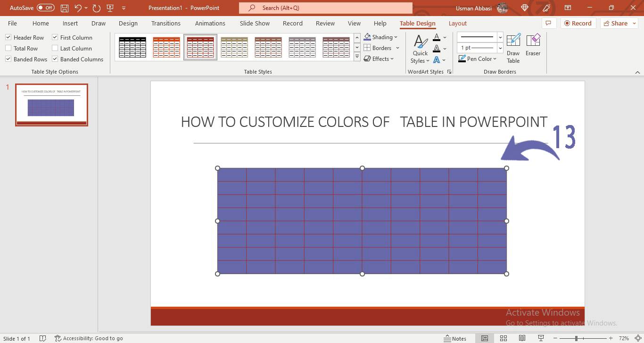
Task: Open Accessibility: Good to go checker
Action: (x=89, y=338)
